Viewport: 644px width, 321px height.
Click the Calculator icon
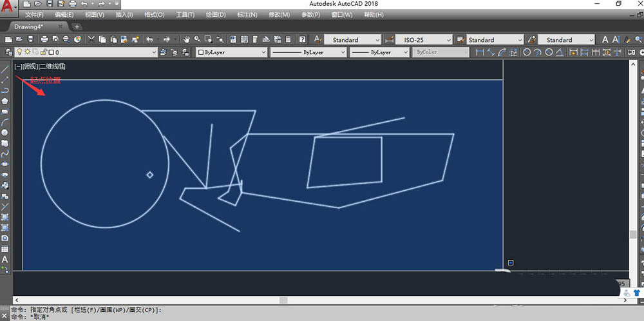click(x=288, y=39)
